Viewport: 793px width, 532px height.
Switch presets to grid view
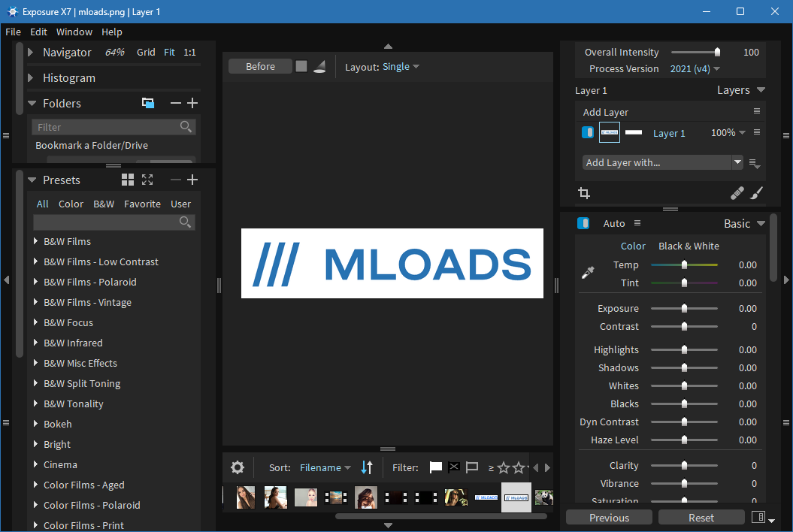(128, 180)
